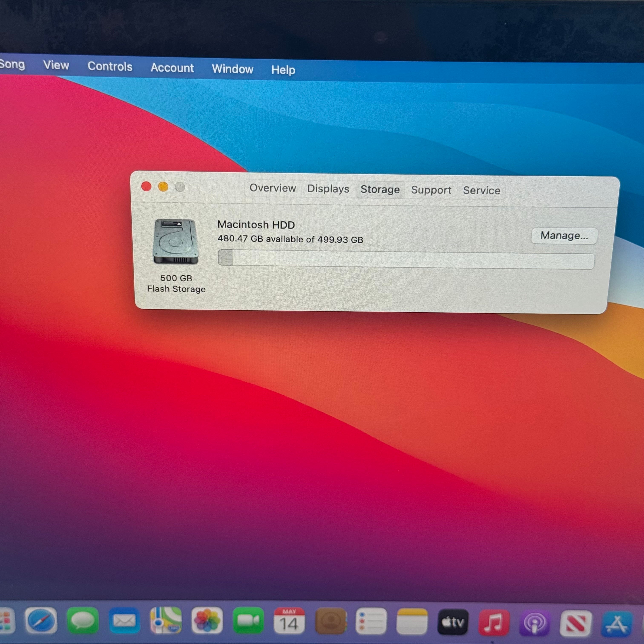
Task: Click the Macintosh HDD name
Action: tap(256, 225)
